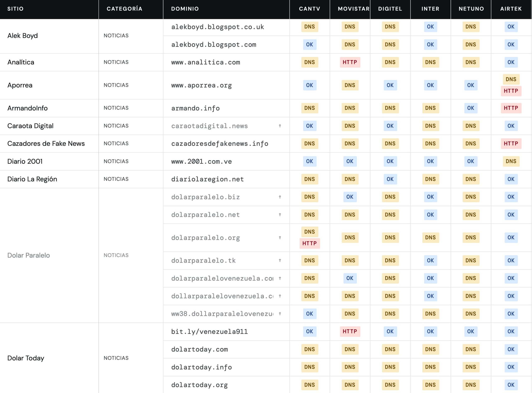Viewport: 532px width, 393px height.
Task: Click the Airtek HTTP badge for www.aporrea.org
Action: [x=511, y=91]
